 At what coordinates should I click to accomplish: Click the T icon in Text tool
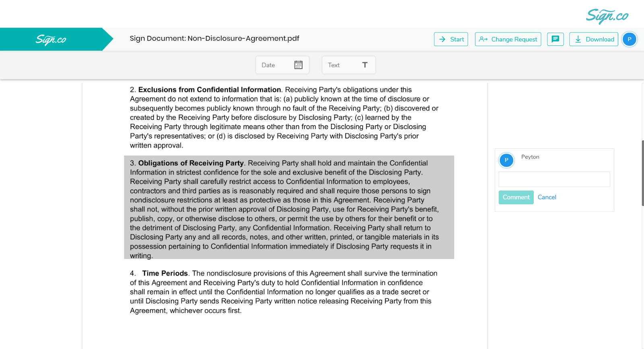(365, 65)
